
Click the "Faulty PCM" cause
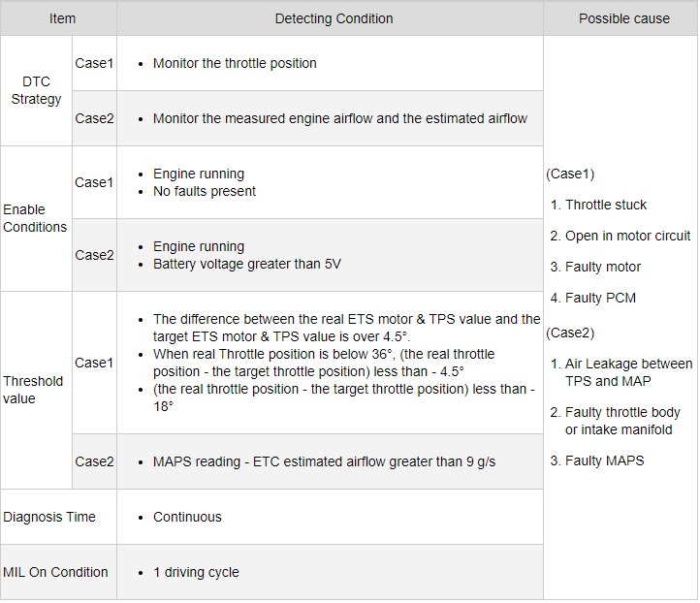tap(600, 298)
